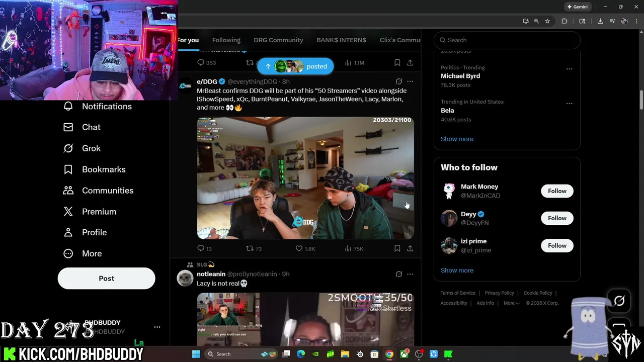Open options for Bela trend
The width and height of the screenshot is (644, 362).
[x=569, y=103]
